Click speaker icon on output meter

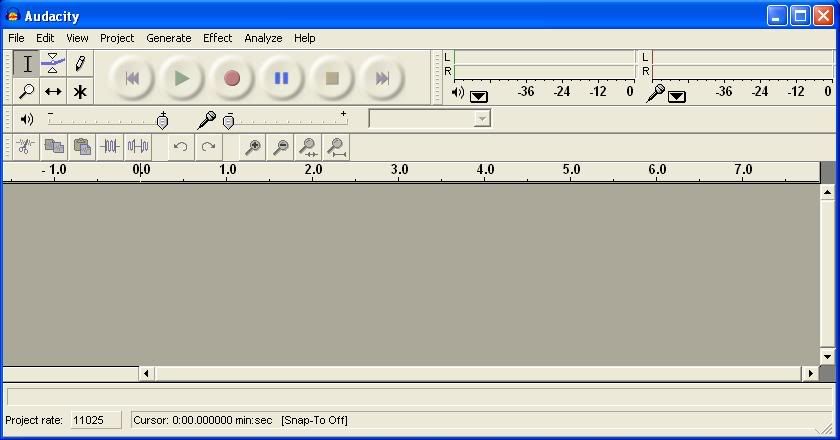click(458, 93)
